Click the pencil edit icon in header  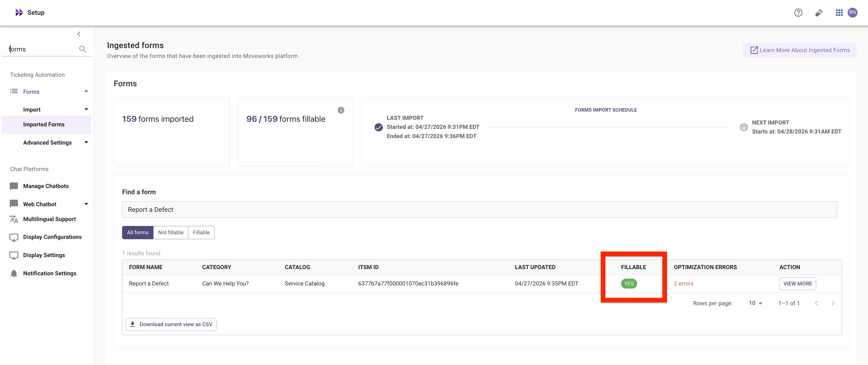pyautogui.click(x=819, y=12)
